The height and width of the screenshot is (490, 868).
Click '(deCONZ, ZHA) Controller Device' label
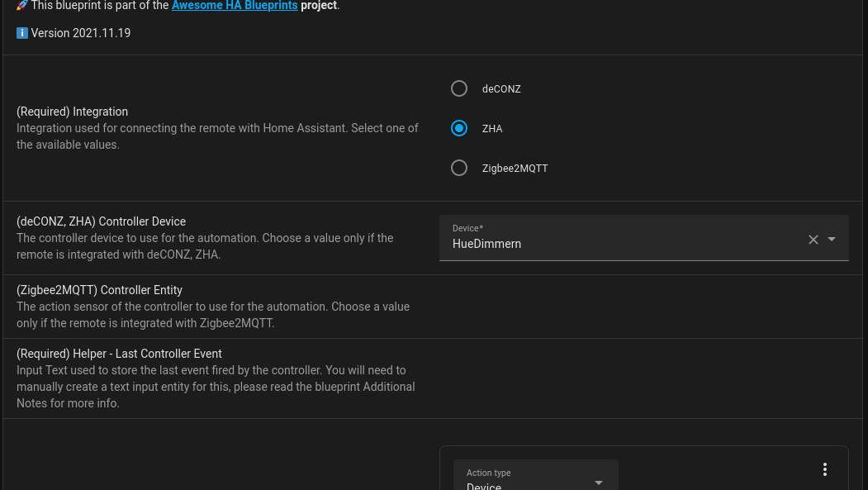coord(102,221)
